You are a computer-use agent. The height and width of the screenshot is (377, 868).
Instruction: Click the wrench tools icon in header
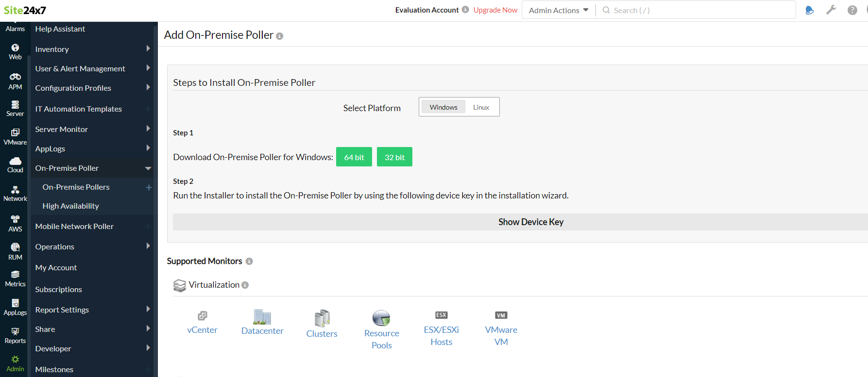pyautogui.click(x=831, y=10)
